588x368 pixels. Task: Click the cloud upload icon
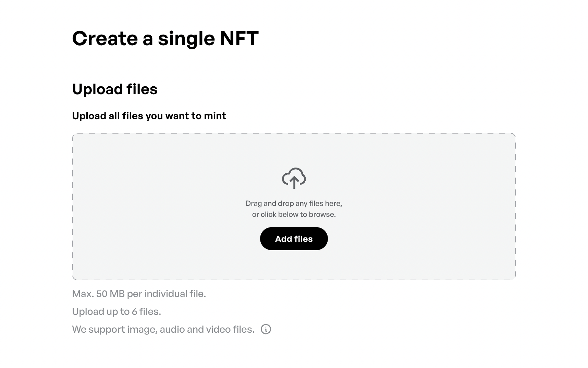[294, 178]
